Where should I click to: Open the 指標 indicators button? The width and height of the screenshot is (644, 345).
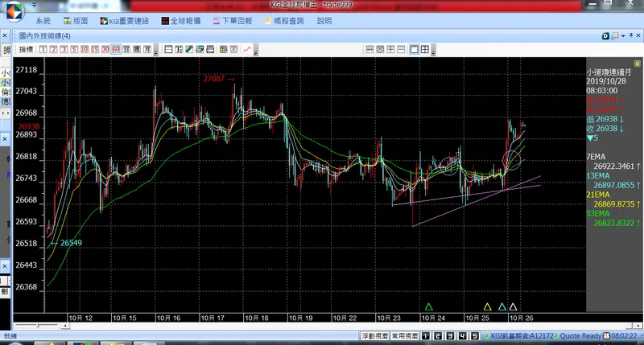pos(26,50)
